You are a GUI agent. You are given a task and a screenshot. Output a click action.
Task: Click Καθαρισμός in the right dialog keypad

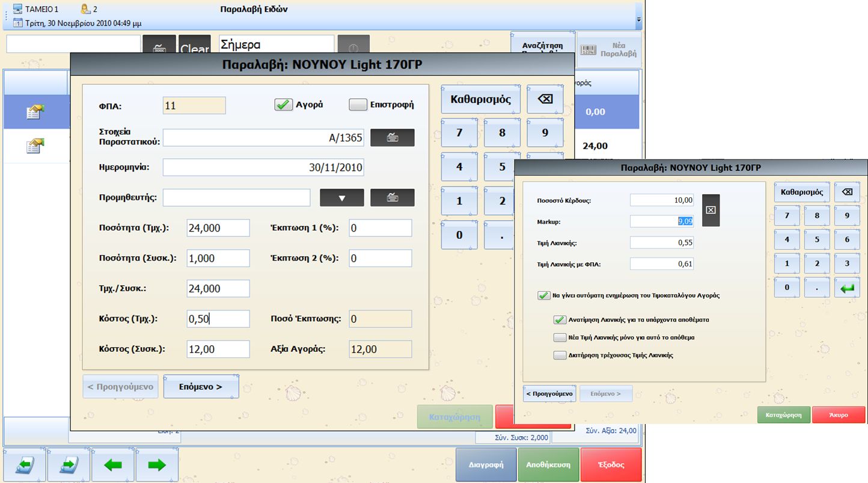click(x=801, y=192)
